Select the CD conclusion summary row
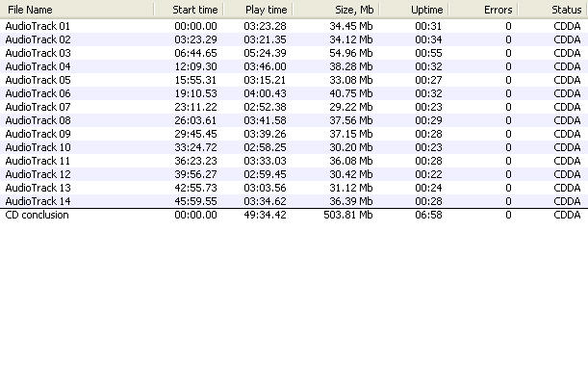Screen dimensions: 588x385 tap(38, 215)
